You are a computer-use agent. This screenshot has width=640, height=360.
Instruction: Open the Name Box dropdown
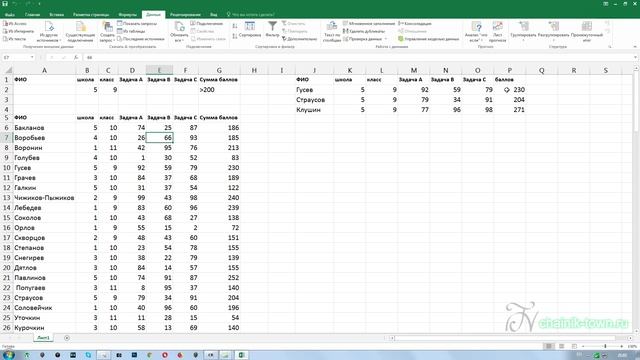(32, 57)
